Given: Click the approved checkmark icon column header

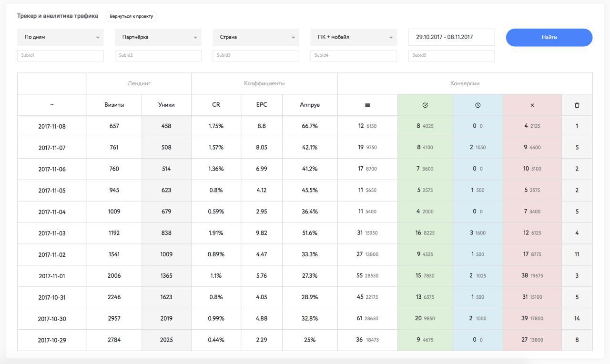Looking at the screenshot, I should (425, 105).
